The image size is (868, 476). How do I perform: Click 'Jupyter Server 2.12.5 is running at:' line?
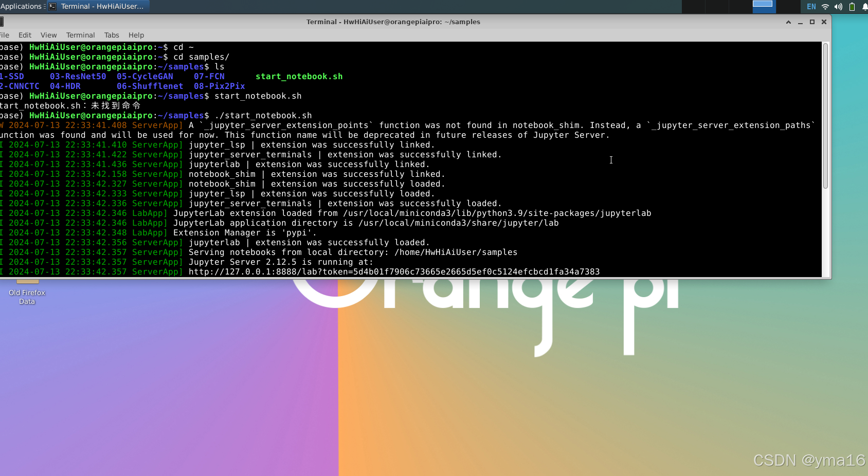point(281,262)
